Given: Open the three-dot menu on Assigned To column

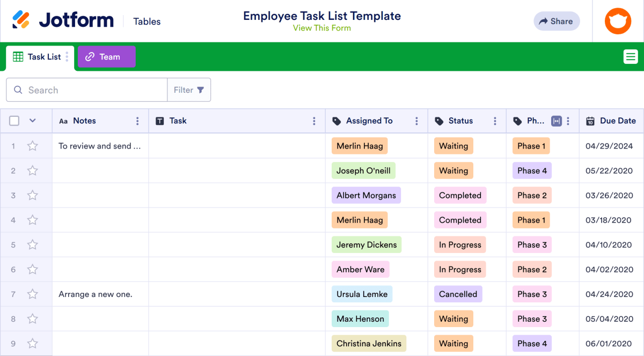Looking at the screenshot, I should tap(416, 121).
